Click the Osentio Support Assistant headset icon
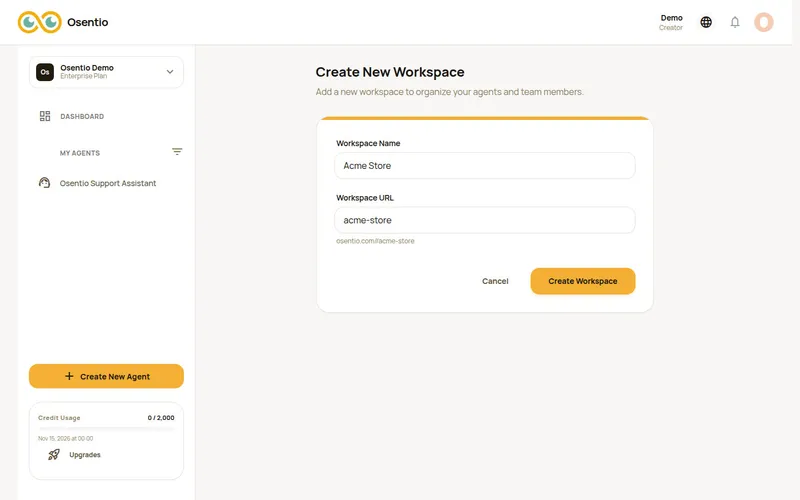 pyautogui.click(x=44, y=183)
